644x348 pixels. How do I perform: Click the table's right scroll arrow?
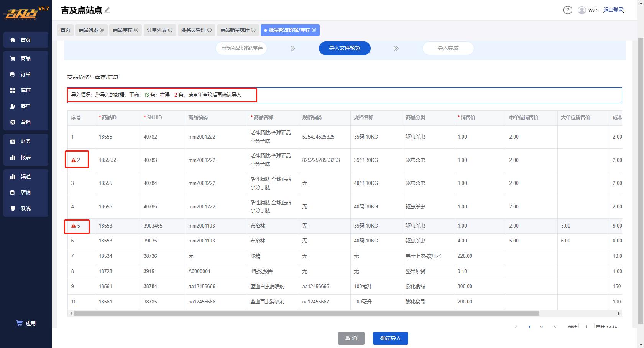tap(619, 313)
